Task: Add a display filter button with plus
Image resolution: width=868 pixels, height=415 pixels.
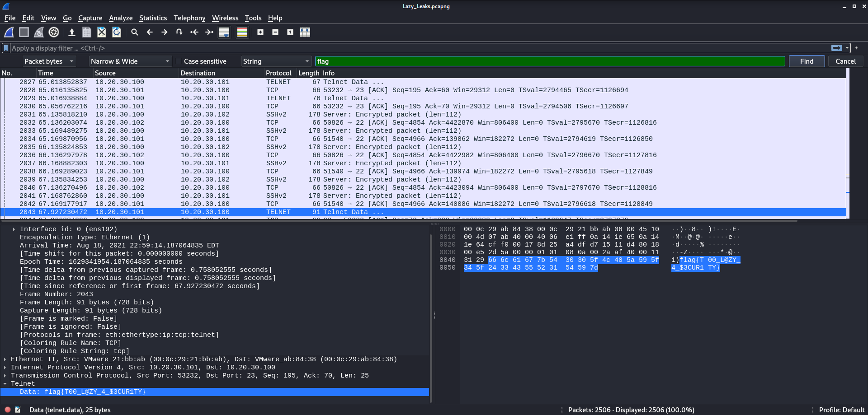Action: tap(856, 48)
